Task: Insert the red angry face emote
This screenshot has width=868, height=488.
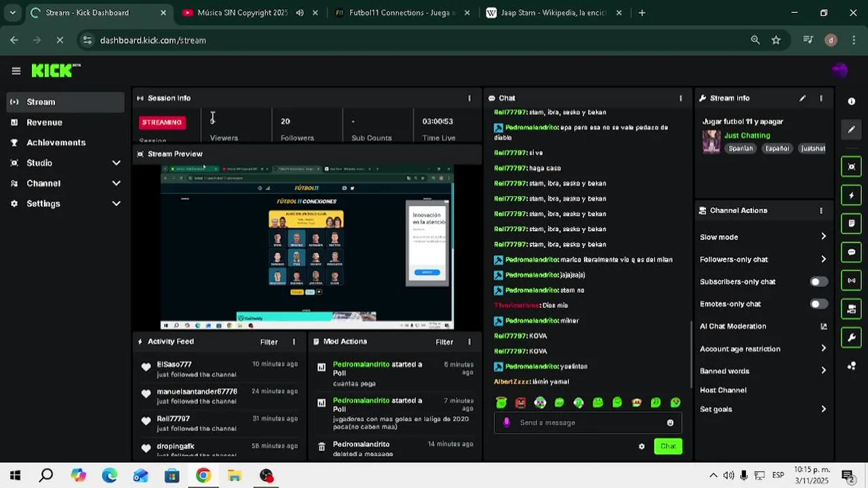Action: 520,403
